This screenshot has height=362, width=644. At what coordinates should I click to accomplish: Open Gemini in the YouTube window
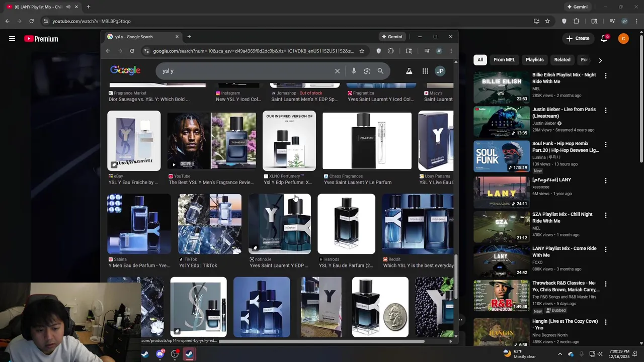[x=577, y=7]
